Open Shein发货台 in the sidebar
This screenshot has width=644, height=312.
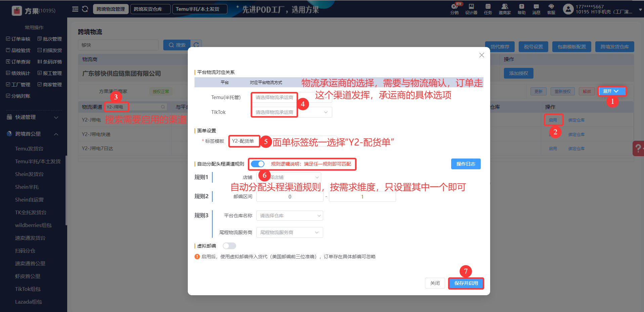click(29, 174)
